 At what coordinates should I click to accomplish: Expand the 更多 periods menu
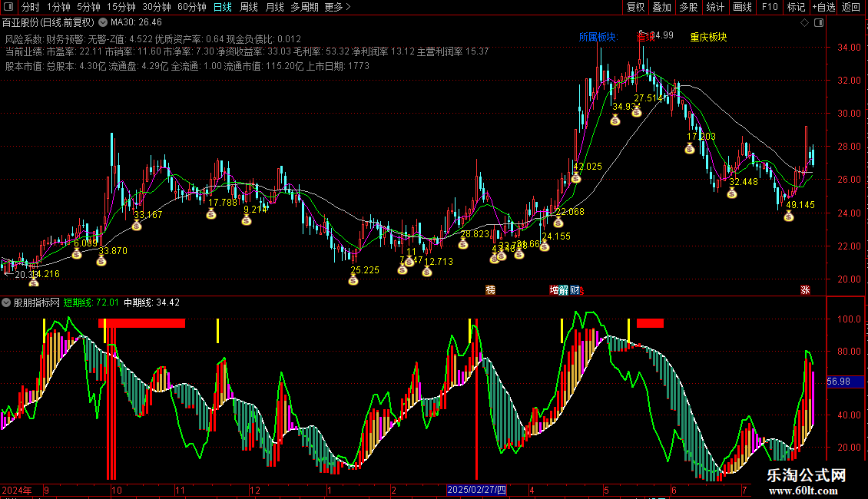(x=337, y=7)
